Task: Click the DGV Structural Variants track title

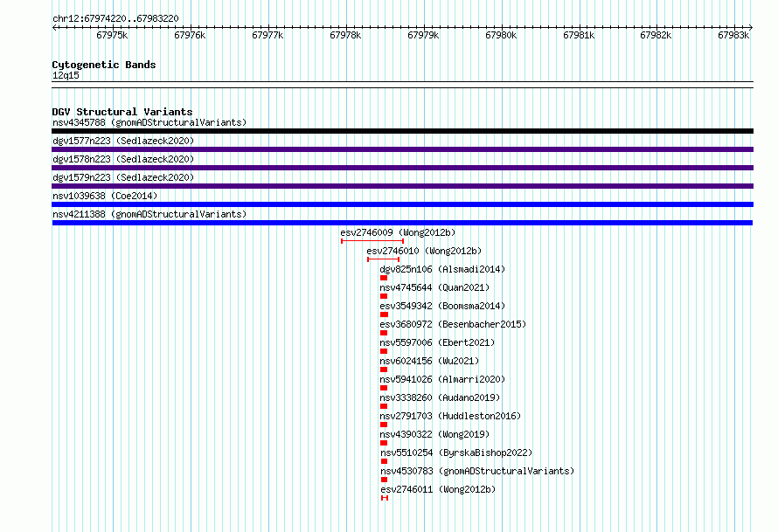Action: click(122, 112)
